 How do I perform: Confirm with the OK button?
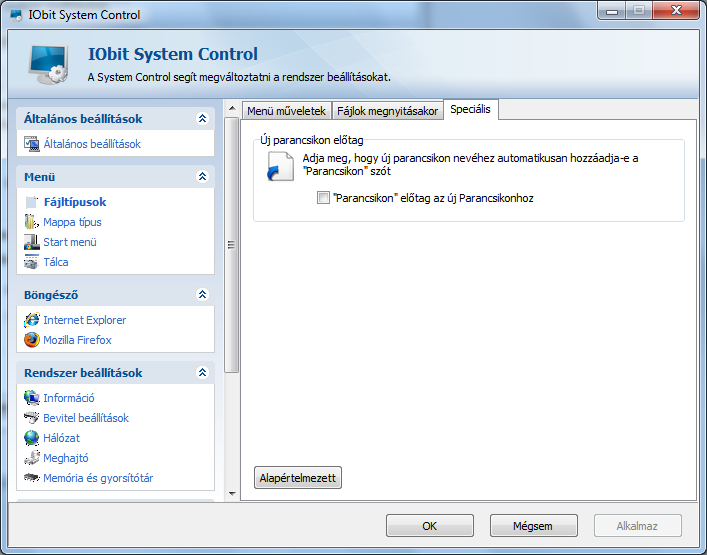430,526
